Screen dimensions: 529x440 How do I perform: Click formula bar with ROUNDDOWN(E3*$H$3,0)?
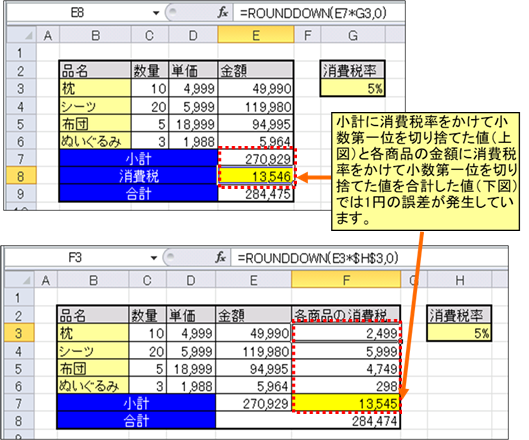pos(369,258)
